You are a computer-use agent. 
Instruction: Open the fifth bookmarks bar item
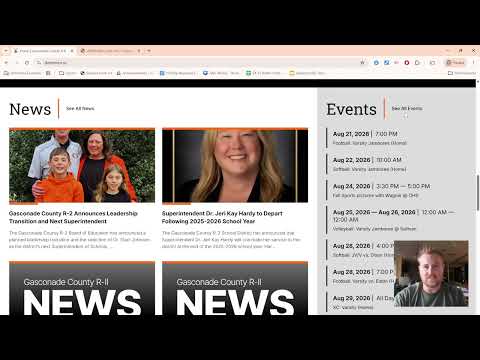tap(135, 73)
